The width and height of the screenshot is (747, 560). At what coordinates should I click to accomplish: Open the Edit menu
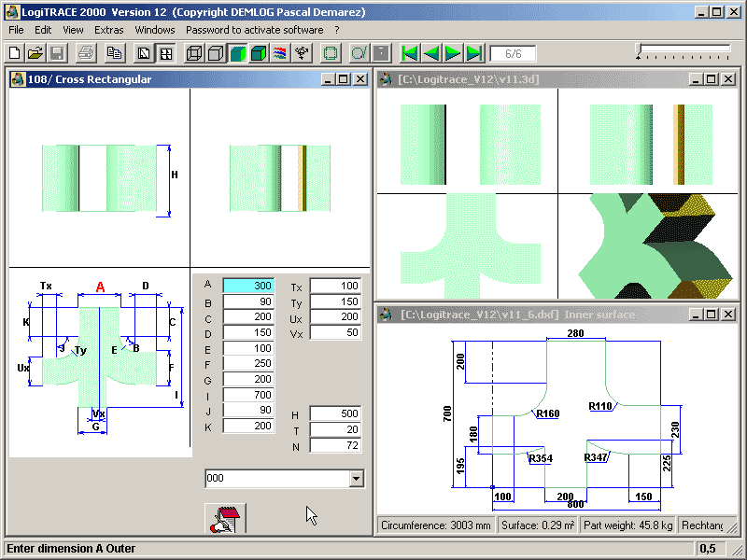43,30
